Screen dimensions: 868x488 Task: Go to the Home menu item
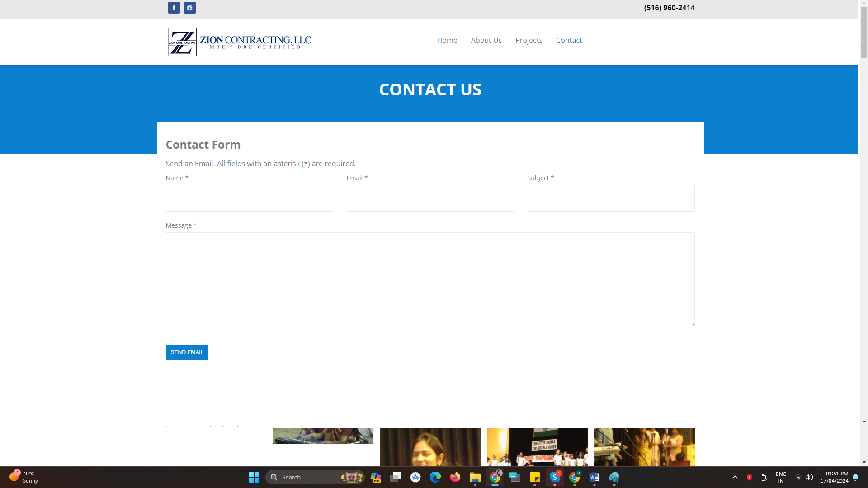point(447,40)
